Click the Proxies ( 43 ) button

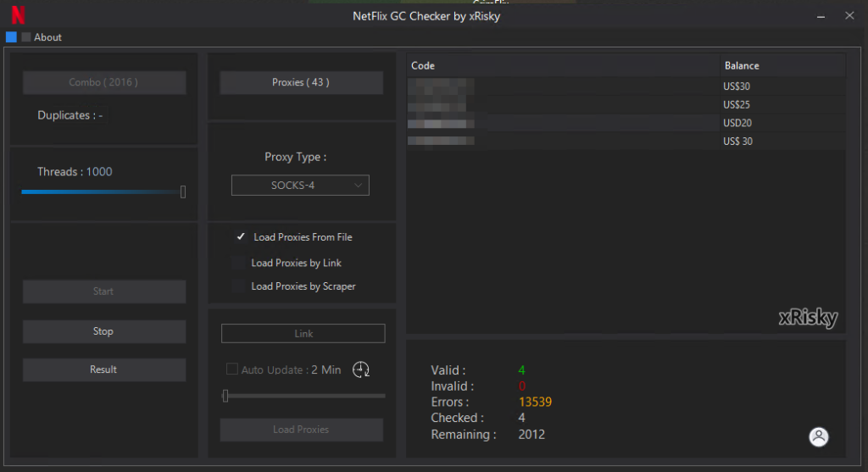point(301,82)
